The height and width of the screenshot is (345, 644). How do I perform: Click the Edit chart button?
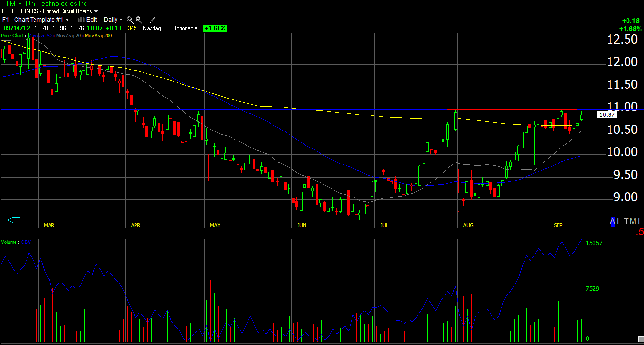tap(91, 20)
